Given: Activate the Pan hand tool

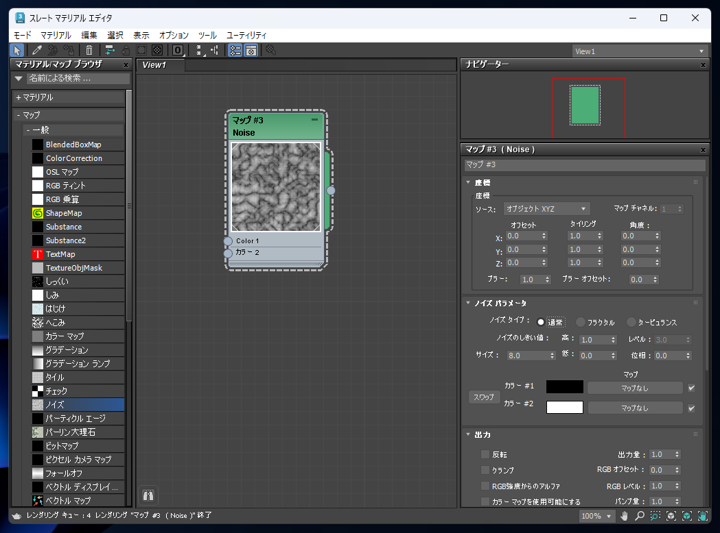Looking at the screenshot, I should pyautogui.click(x=624, y=516).
